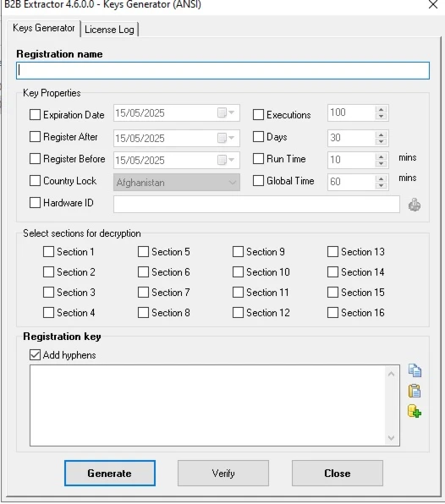Screen dimensions: 445x504
Task: Click the Verify button
Action: (223, 474)
